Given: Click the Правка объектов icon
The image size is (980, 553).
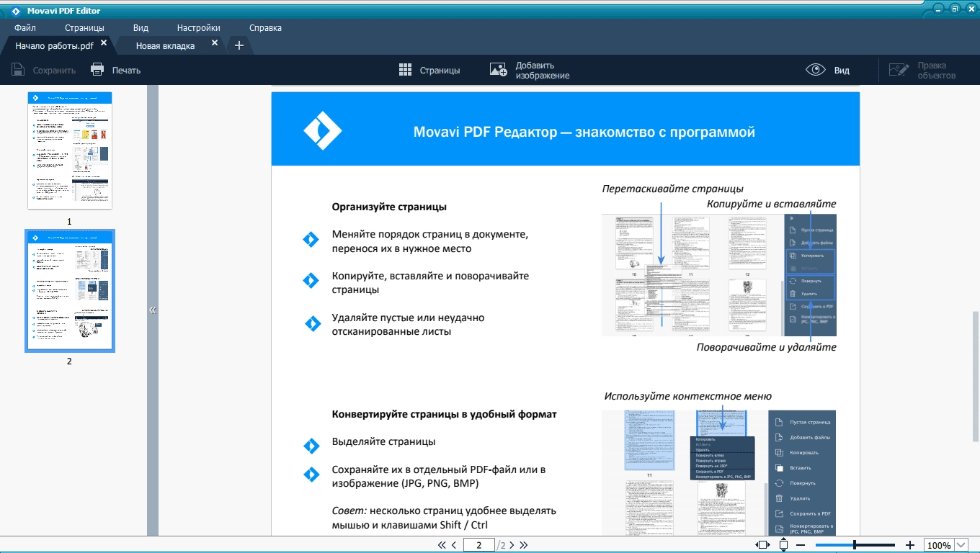Looking at the screenshot, I should [x=899, y=70].
